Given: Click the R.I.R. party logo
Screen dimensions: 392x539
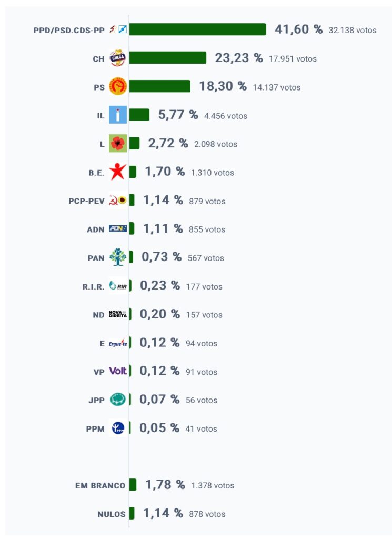Looking at the screenshot, I should pyautogui.click(x=118, y=285).
